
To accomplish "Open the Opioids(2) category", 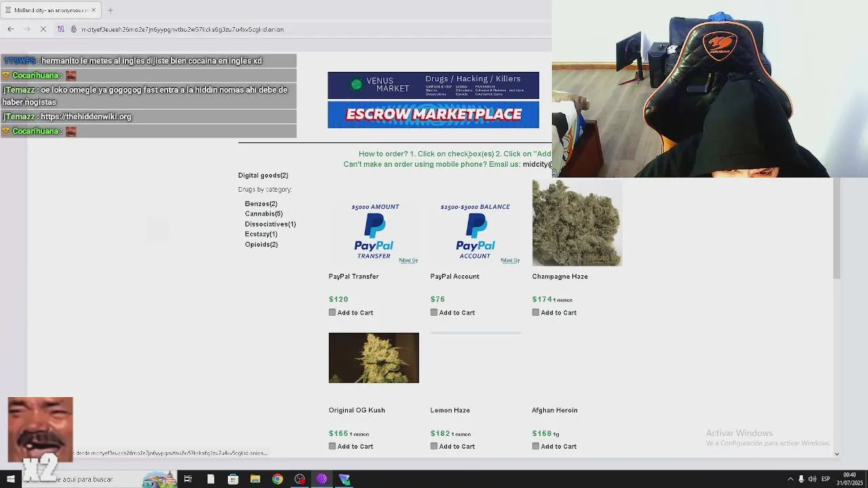I will (261, 245).
